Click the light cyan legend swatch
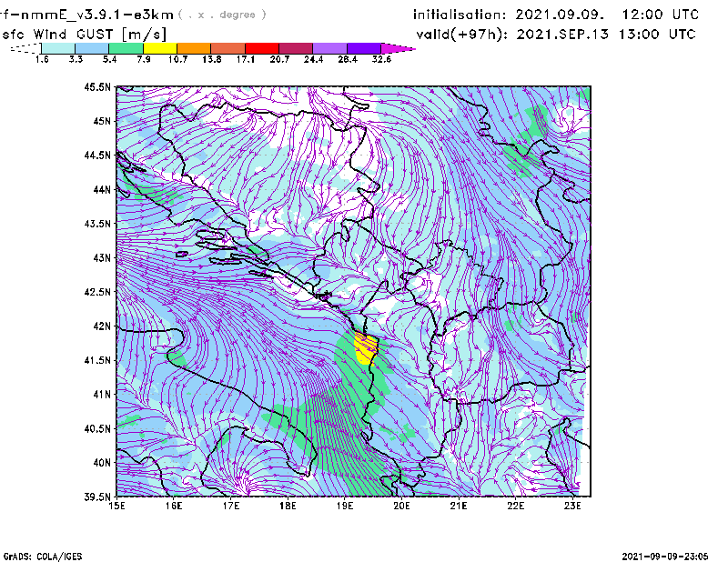 coord(58,48)
